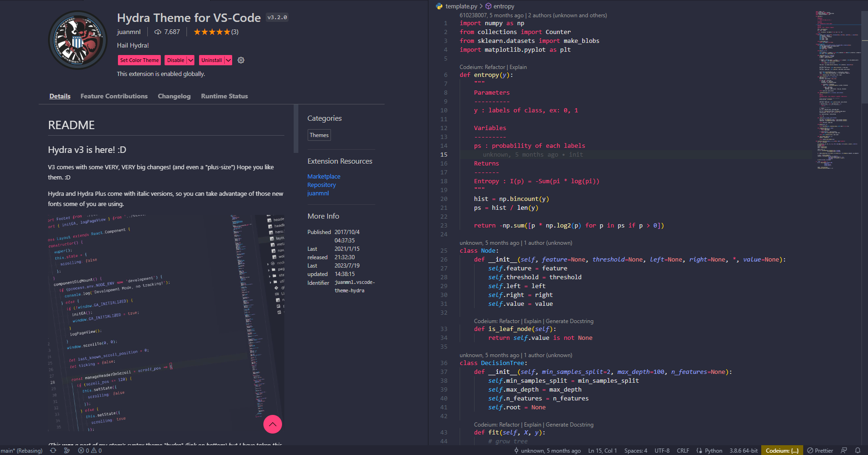Click Explain above fit method

click(x=532, y=425)
